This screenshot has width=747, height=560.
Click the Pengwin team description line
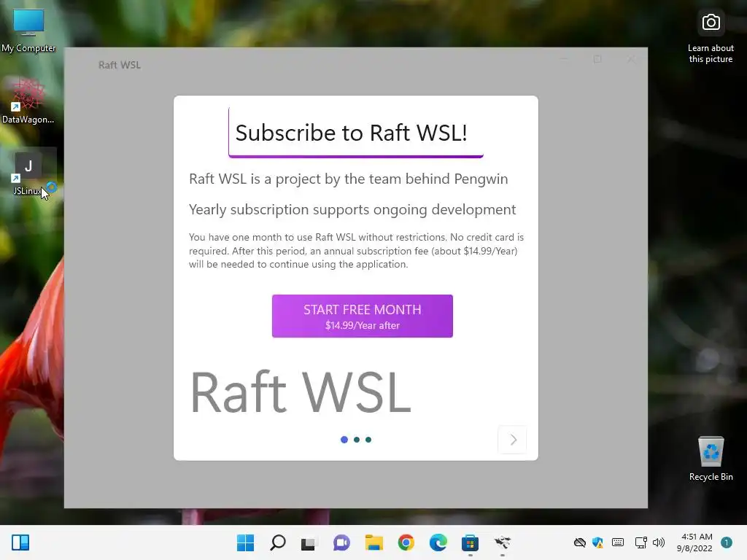point(348,179)
